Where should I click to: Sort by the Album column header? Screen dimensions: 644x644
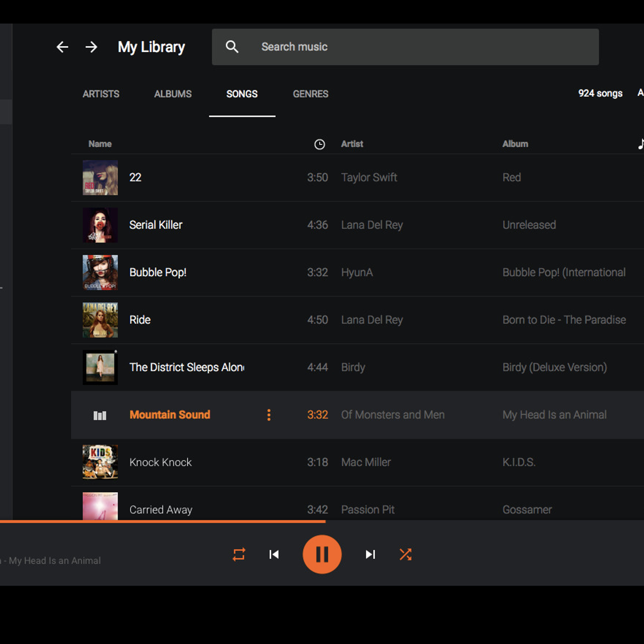pyautogui.click(x=515, y=144)
